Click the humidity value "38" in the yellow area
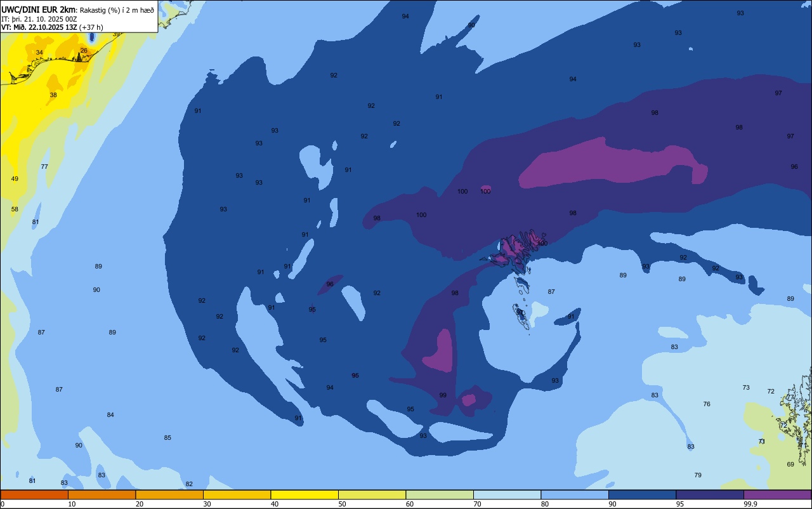This screenshot has width=812, height=509. pos(53,95)
